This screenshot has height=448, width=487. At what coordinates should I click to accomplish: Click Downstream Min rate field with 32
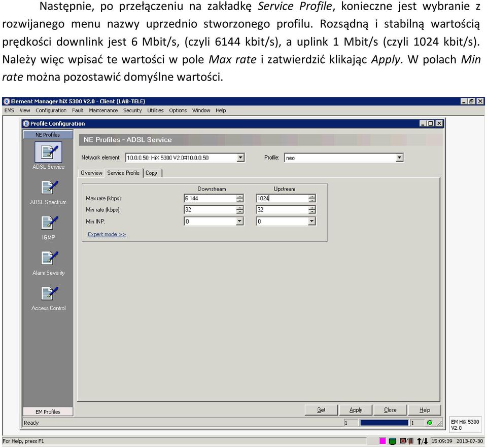[x=210, y=210]
